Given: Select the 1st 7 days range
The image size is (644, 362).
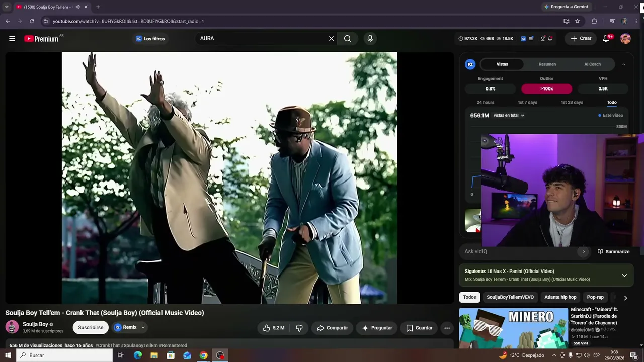Looking at the screenshot, I should point(528,102).
